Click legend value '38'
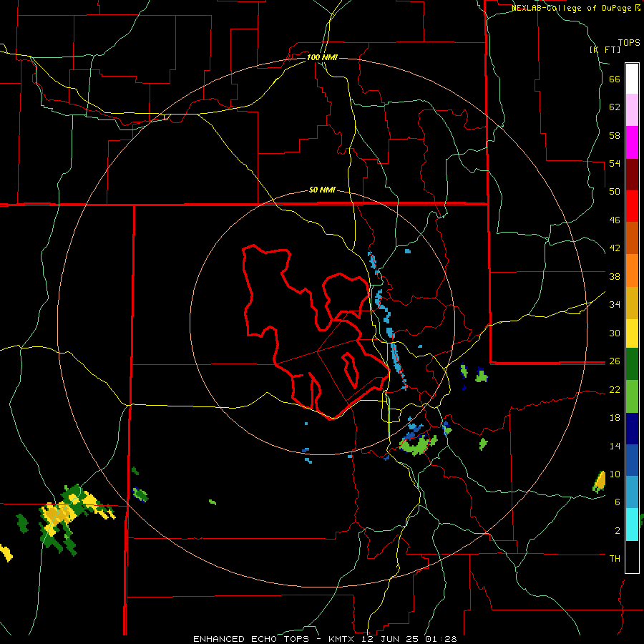644x644 pixels. pyautogui.click(x=615, y=276)
